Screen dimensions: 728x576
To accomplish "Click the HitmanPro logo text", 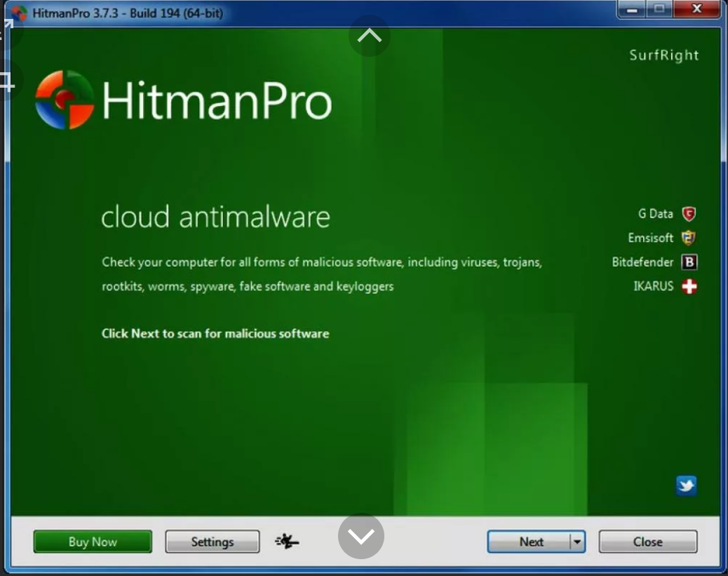I will (217, 100).
